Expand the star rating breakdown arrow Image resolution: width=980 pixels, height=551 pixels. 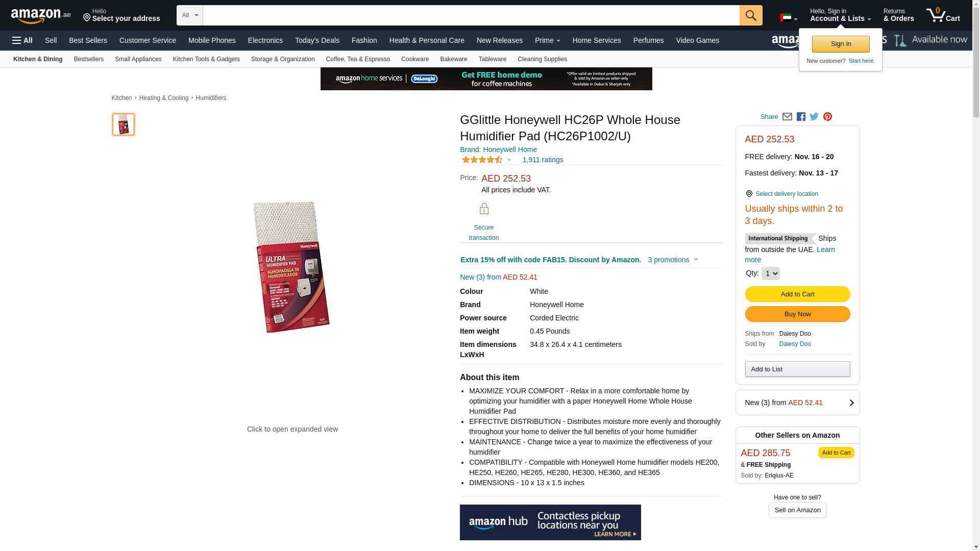pos(509,160)
